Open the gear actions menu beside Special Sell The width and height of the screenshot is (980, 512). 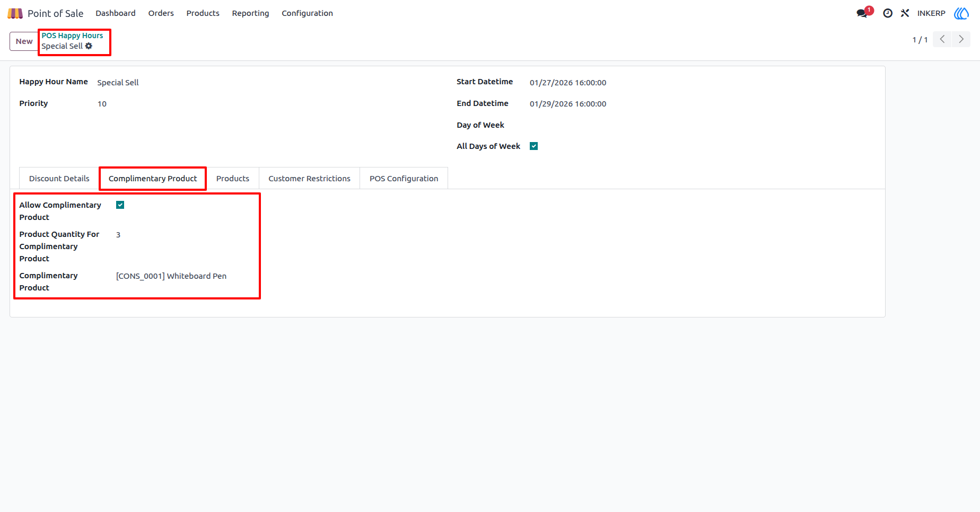tap(89, 46)
